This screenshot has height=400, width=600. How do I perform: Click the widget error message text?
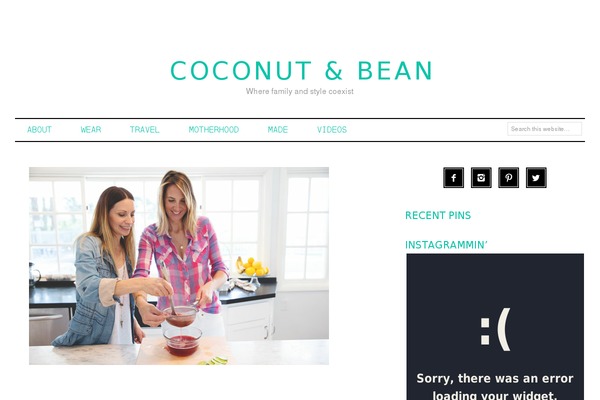[495, 386]
